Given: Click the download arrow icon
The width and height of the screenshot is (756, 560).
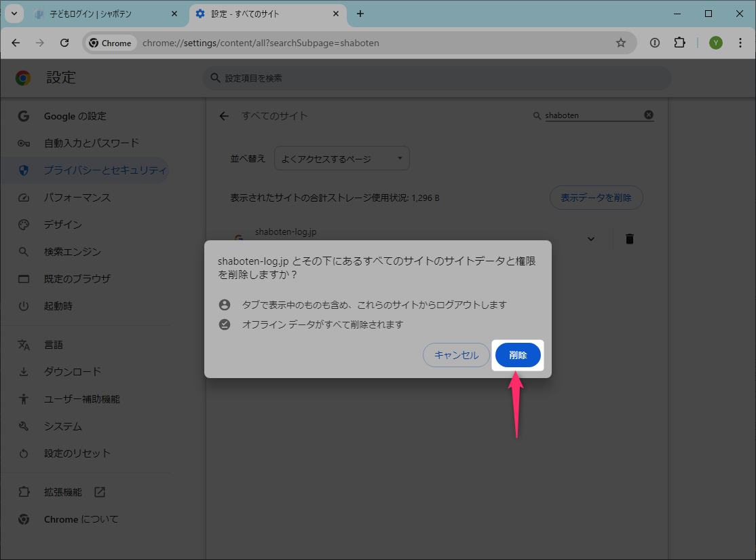Looking at the screenshot, I should [24, 372].
